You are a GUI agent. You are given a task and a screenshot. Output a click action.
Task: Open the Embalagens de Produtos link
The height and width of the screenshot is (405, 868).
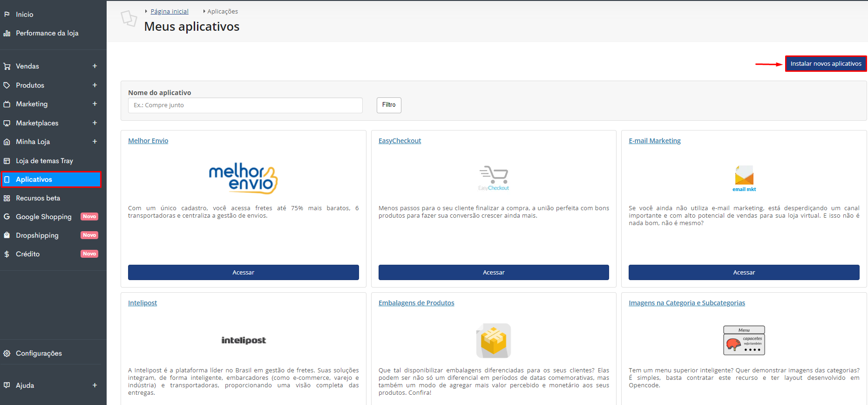click(416, 303)
